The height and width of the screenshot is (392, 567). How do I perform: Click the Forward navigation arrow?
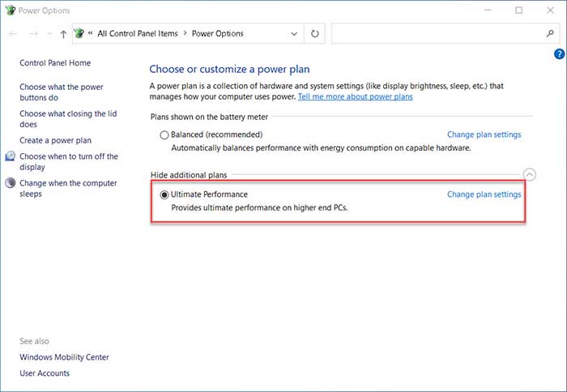(34, 34)
